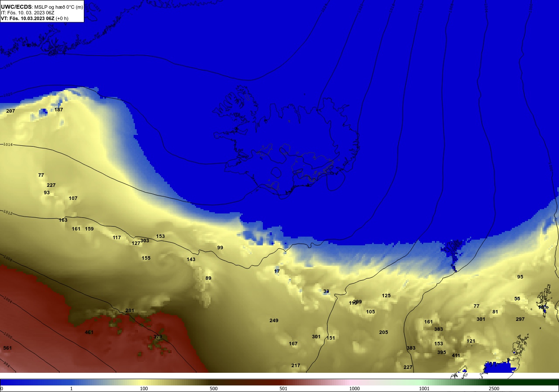Click the 1004 isobar label

pos(8,299)
